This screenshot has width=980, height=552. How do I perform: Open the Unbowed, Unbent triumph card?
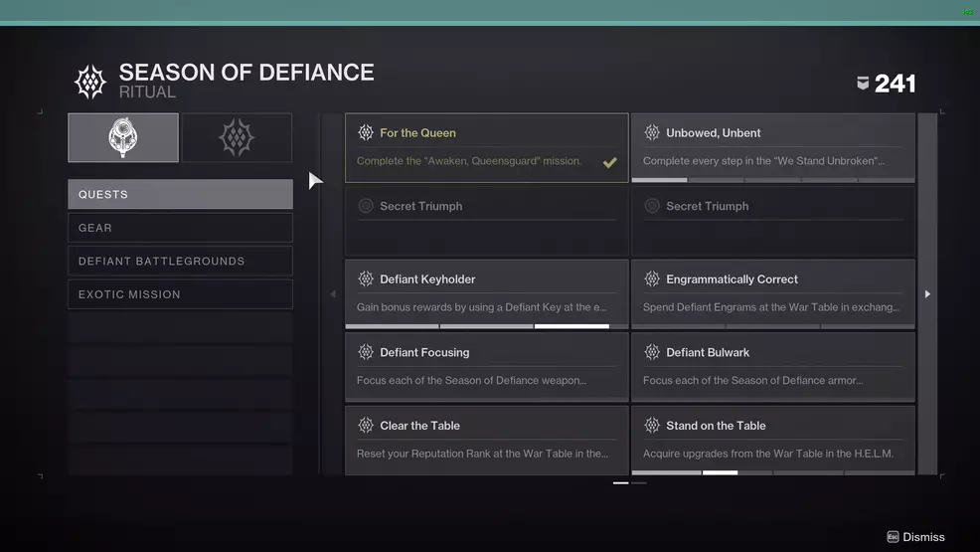tap(772, 147)
